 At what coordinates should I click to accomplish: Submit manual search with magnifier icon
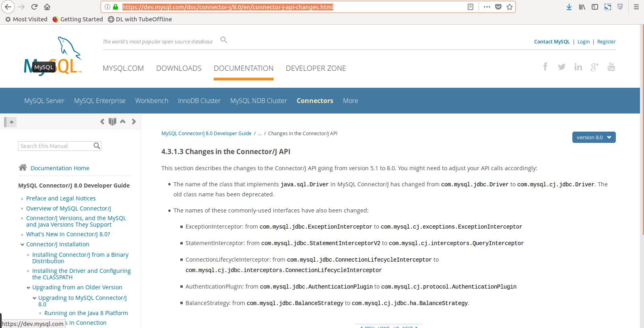[x=97, y=146]
